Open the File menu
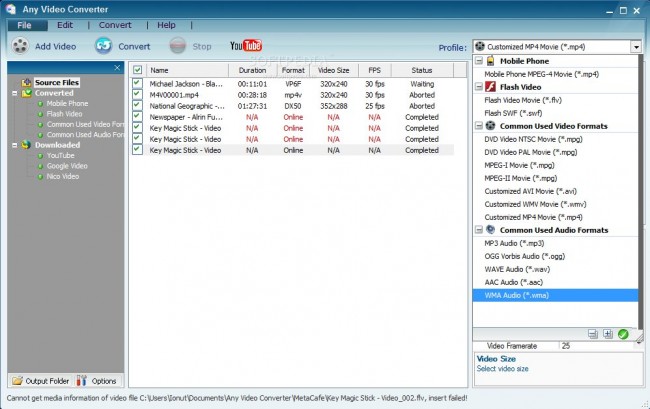This screenshot has height=409, width=650. [25, 24]
